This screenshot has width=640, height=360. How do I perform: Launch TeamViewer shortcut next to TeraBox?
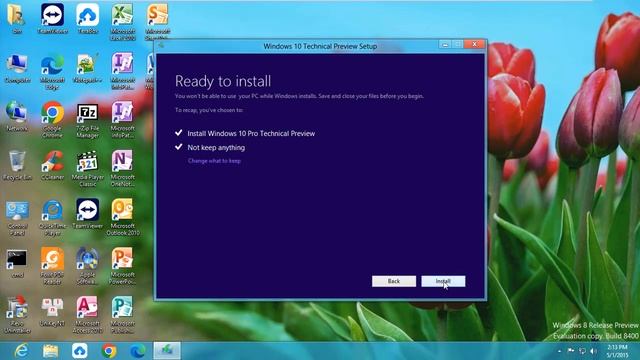pyautogui.click(x=52, y=19)
